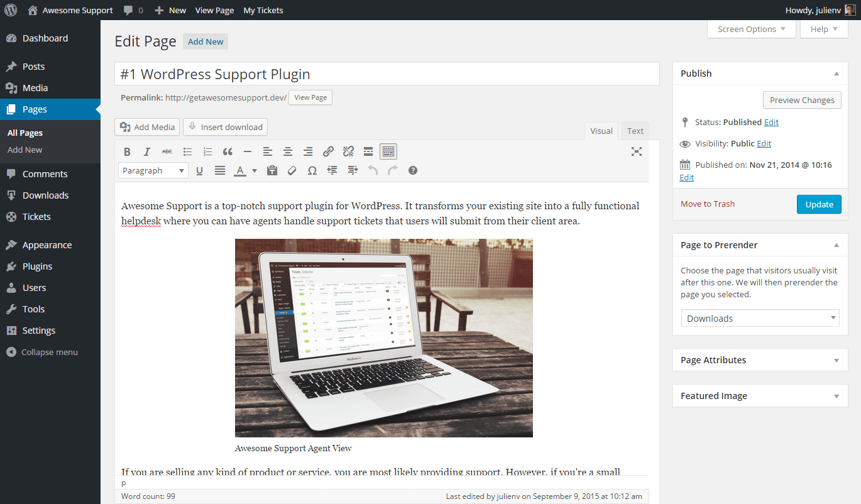Viewport: 861px width, 504px height.
Task: Redo the last edit
Action: point(393,170)
